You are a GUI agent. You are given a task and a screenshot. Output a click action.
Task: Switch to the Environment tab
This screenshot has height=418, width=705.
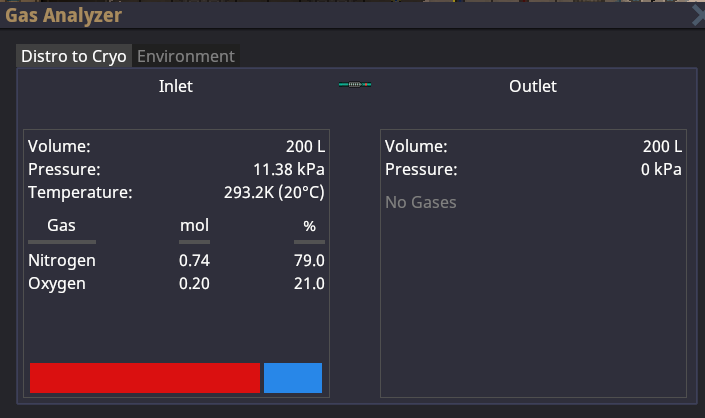(x=186, y=56)
